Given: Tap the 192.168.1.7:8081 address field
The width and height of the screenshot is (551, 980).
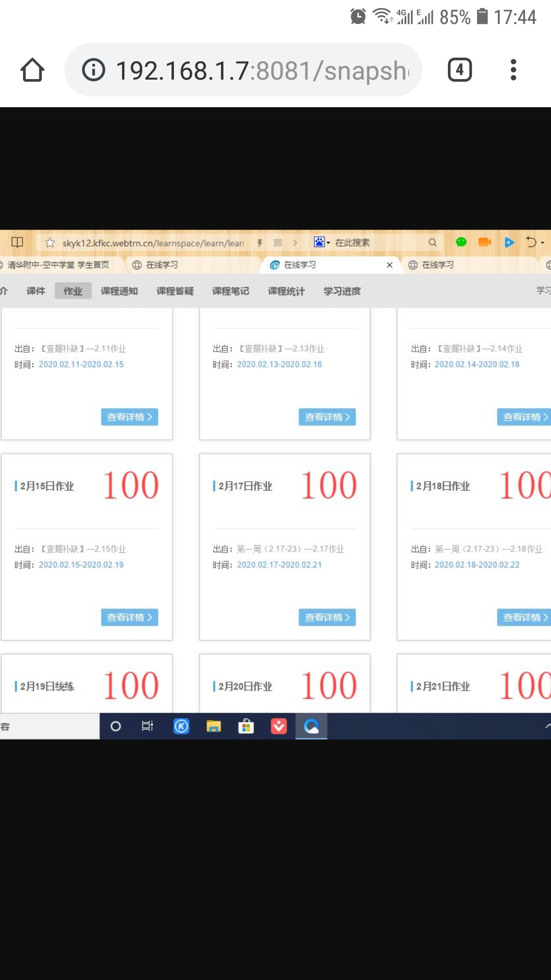Looking at the screenshot, I should [x=243, y=70].
